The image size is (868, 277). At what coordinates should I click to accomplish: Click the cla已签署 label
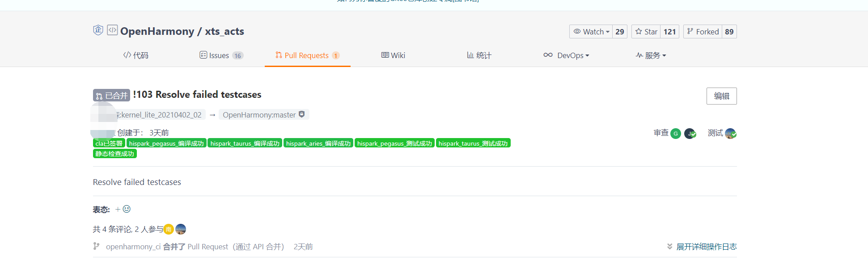click(x=109, y=143)
